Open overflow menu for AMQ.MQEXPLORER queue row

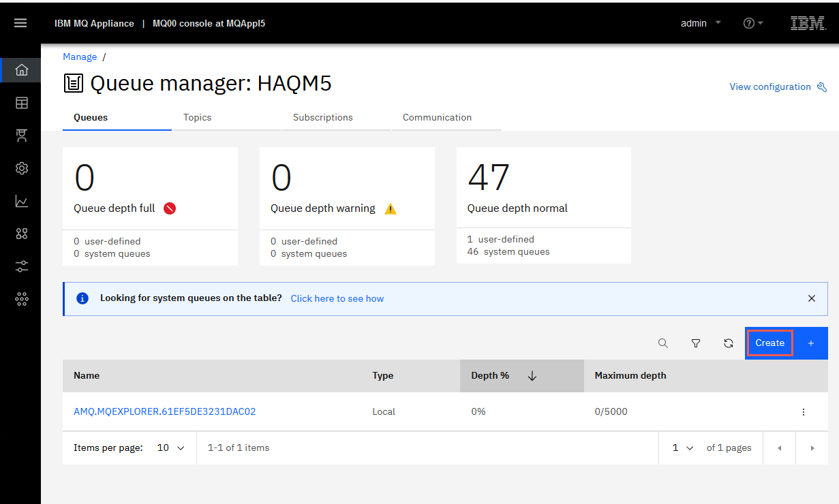coord(804,412)
